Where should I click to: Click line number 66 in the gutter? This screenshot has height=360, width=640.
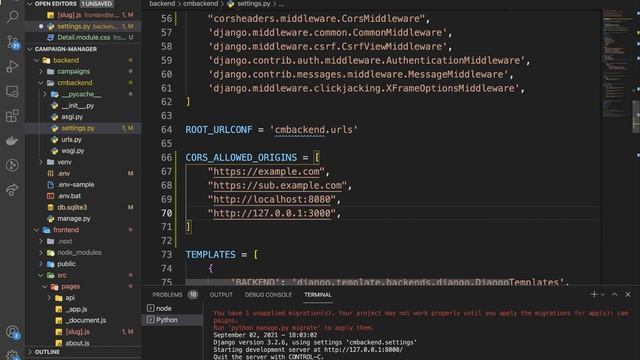pos(167,158)
